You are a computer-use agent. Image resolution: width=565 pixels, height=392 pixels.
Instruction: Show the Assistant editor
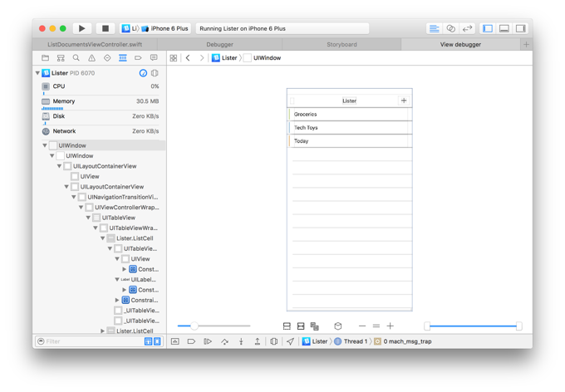(x=451, y=28)
